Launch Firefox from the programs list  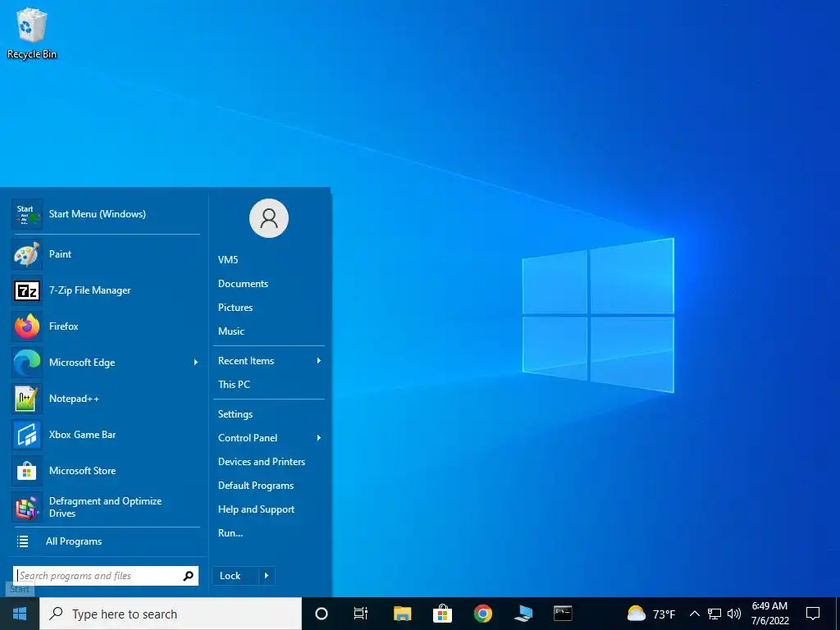106,326
